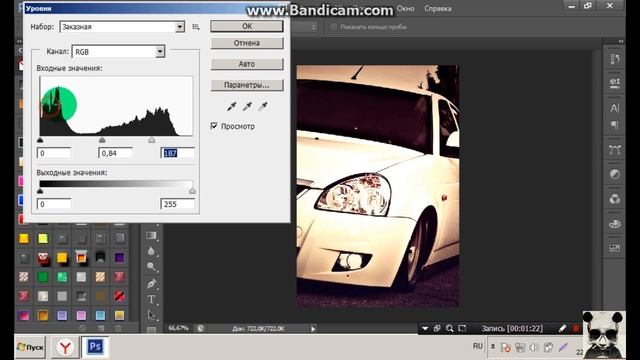Select the Type tool
The image size is (640, 360).
(x=151, y=299)
